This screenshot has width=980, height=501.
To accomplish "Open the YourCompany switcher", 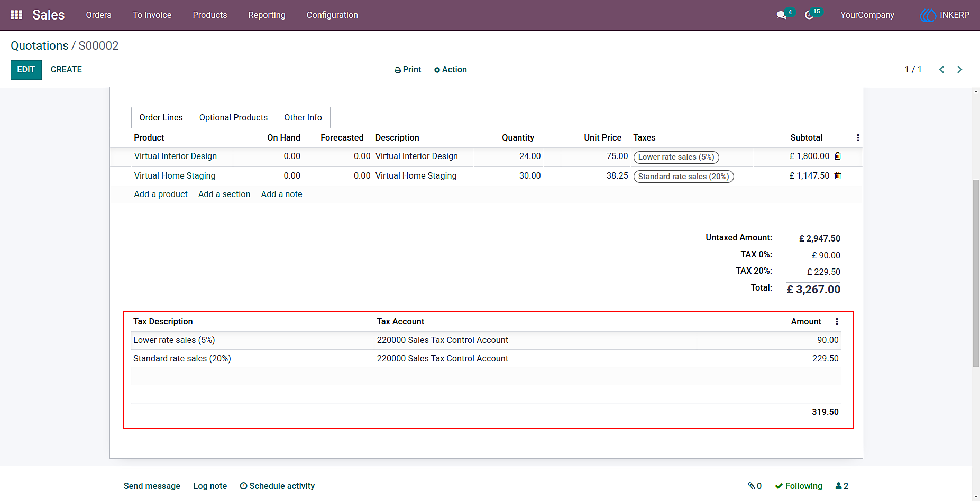I will click(x=867, y=15).
